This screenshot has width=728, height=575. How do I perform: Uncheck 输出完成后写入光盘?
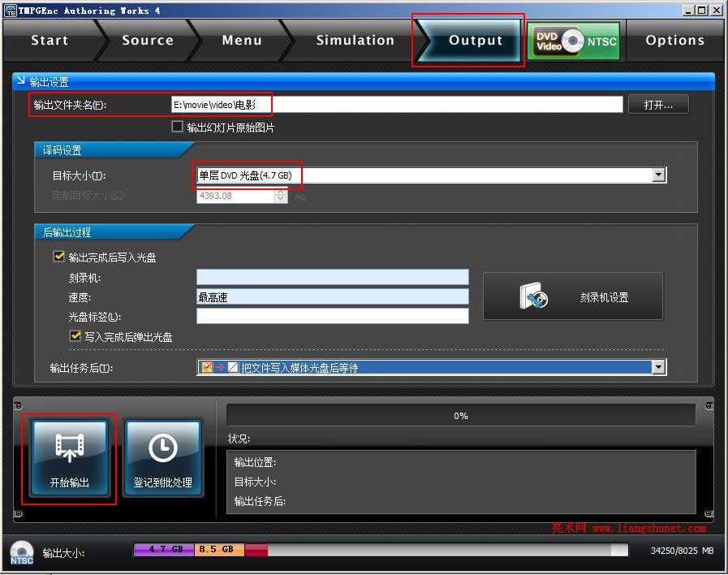click(59, 257)
